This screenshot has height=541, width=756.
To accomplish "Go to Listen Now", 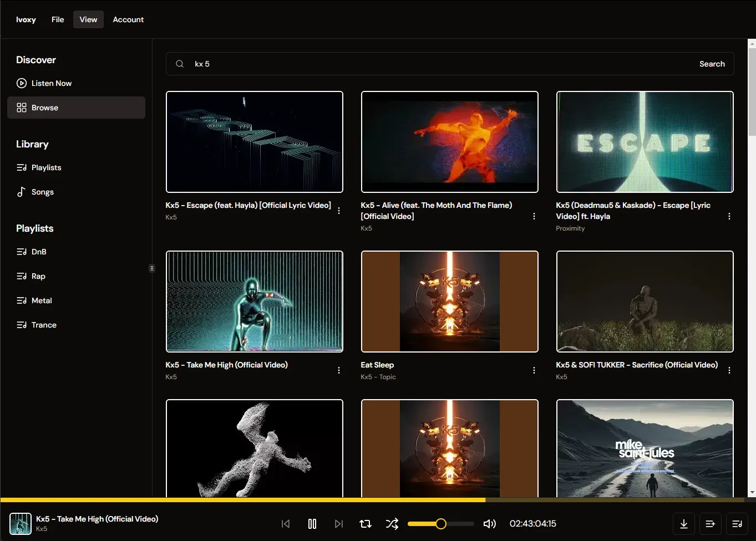I will [x=52, y=83].
